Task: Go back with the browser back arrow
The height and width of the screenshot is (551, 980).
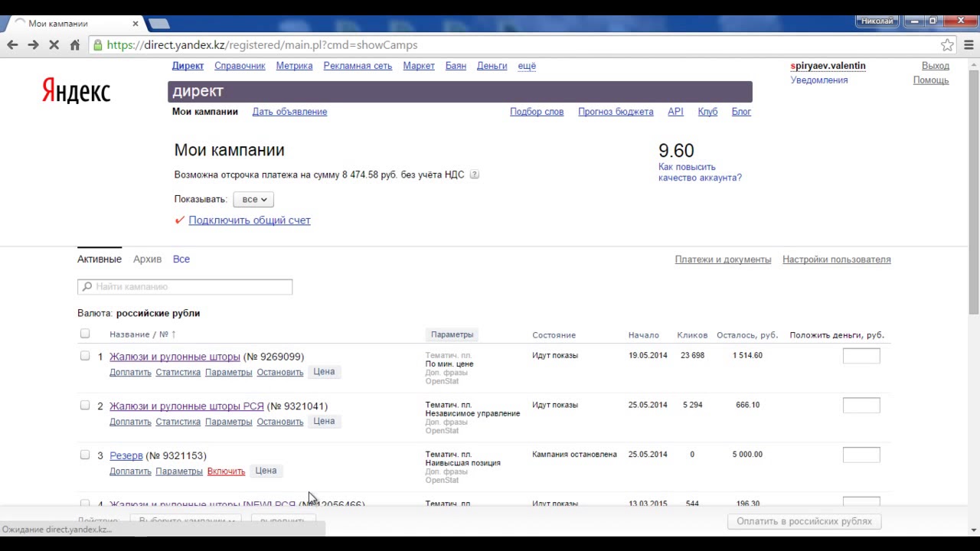Action: [12, 45]
